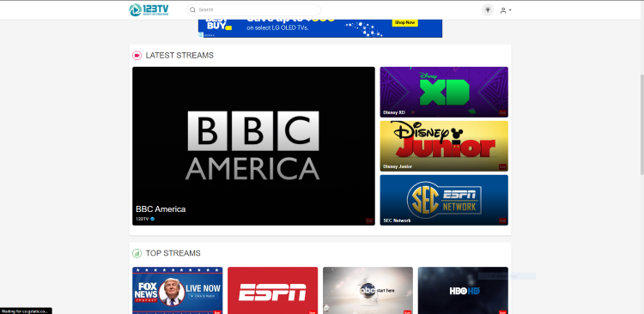Screen dimensions: 644x314
Task: Click the 123TV logo
Action: coord(149,9)
